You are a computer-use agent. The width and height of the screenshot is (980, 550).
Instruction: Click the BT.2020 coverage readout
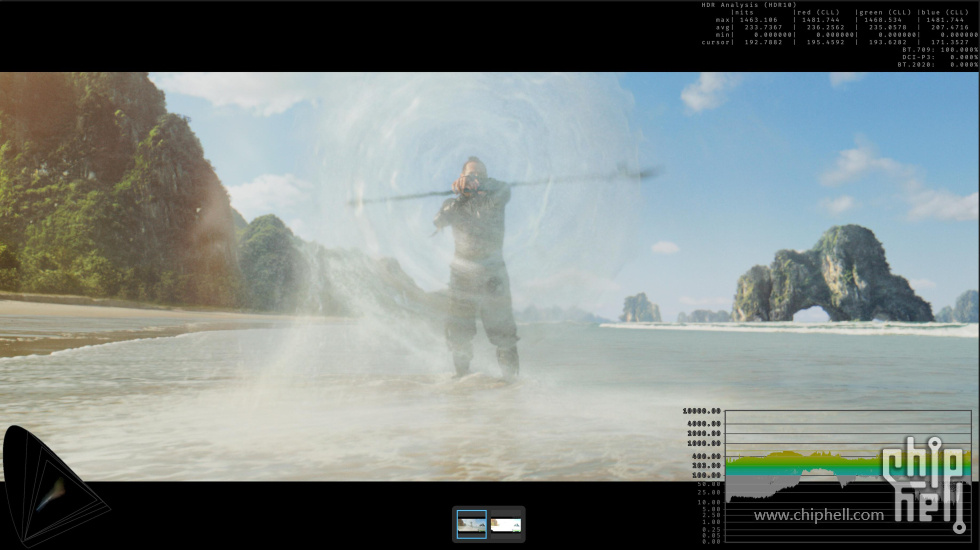click(x=937, y=64)
